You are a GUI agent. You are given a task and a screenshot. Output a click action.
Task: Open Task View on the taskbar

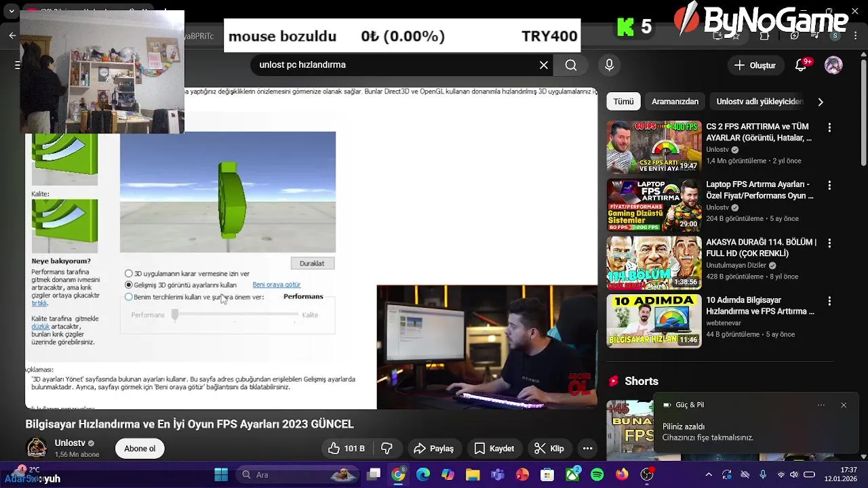[374, 475]
